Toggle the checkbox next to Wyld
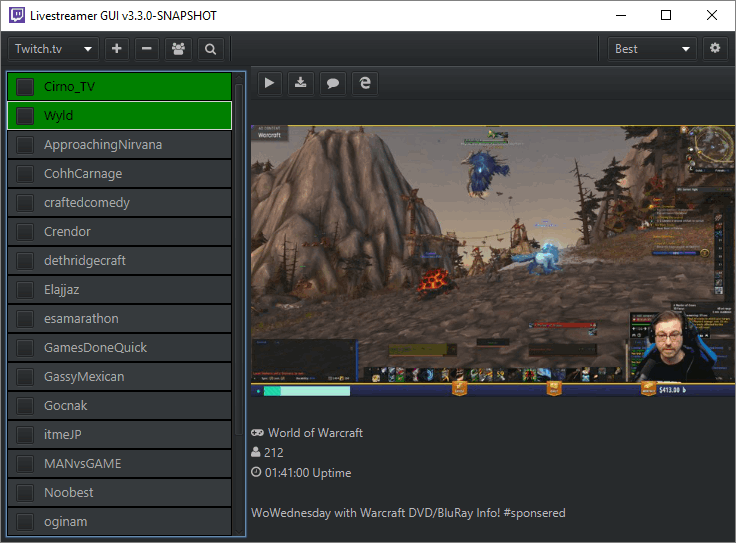Image resolution: width=736 pixels, height=543 pixels. [x=25, y=116]
